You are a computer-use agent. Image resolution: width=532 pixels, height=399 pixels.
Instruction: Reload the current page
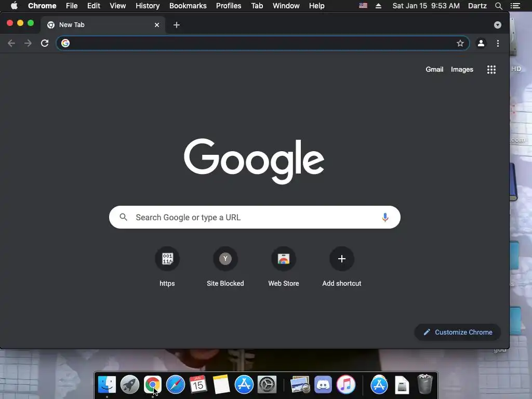(45, 43)
